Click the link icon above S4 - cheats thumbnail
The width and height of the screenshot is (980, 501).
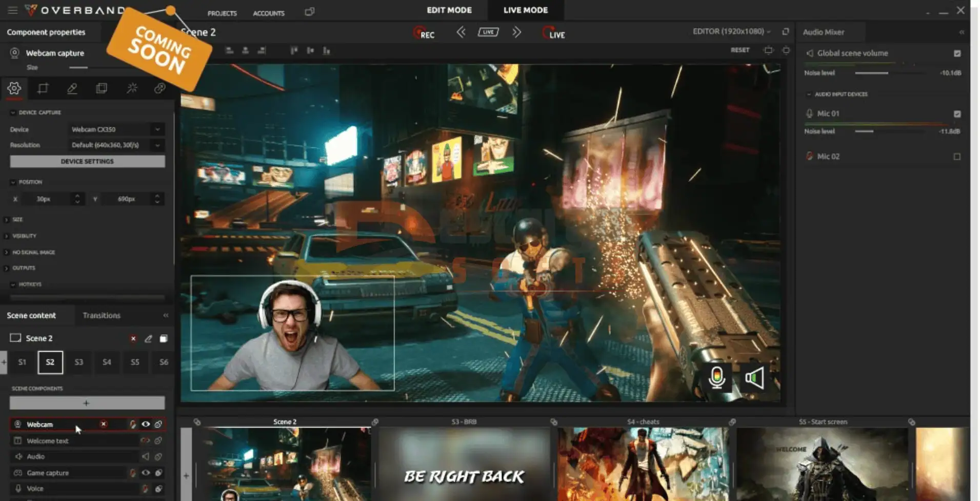coord(554,422)
